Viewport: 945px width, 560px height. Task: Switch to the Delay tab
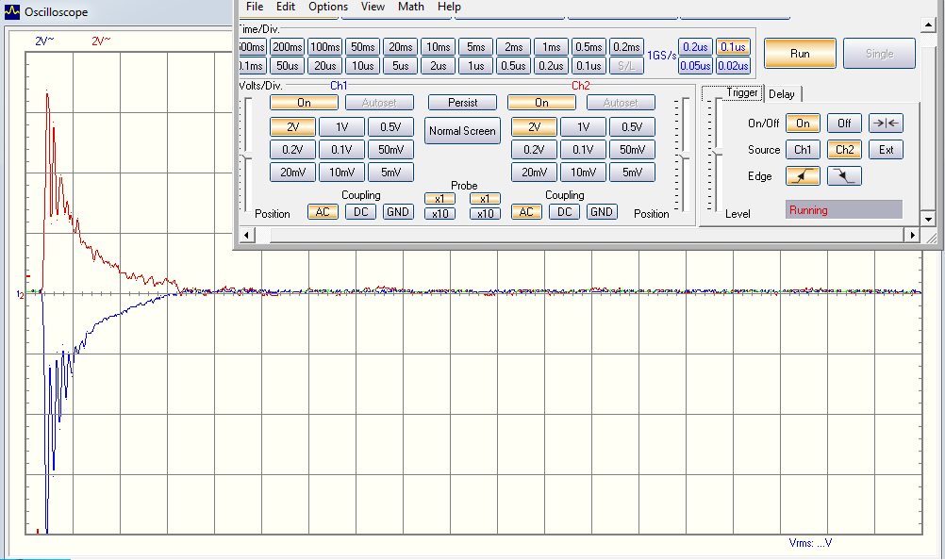point(782,94)
